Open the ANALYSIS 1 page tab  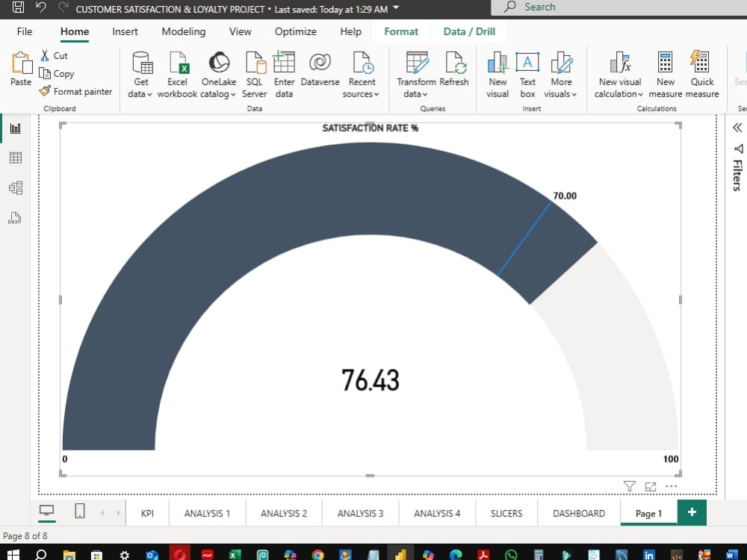tap(207, 514)
